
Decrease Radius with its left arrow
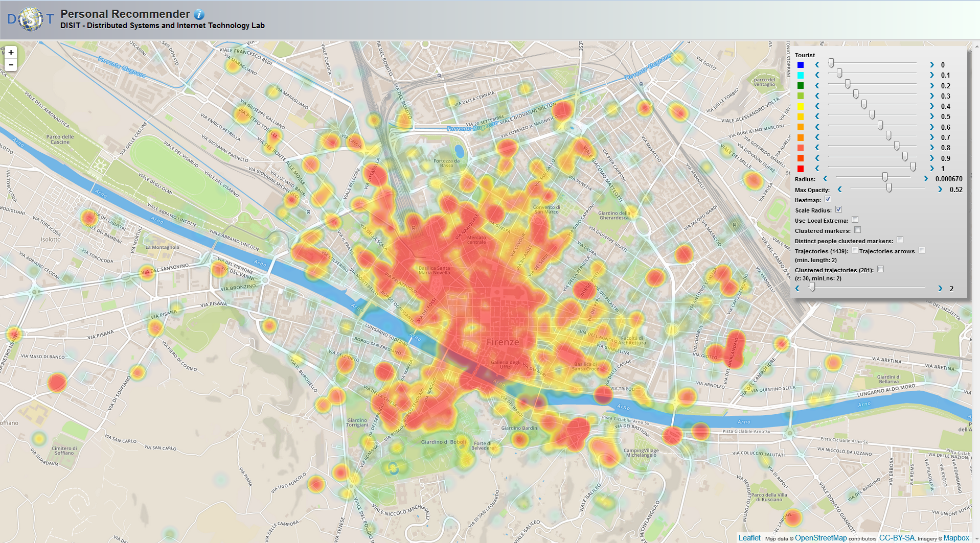[825, 178]
